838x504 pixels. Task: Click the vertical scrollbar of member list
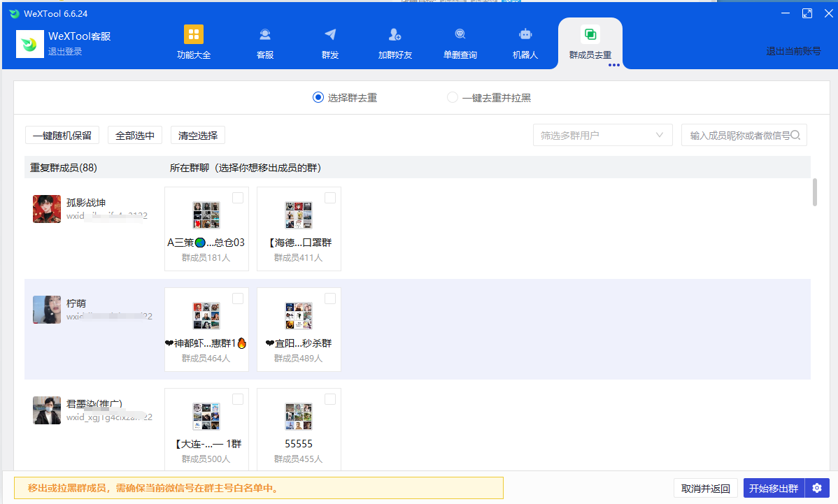(814, 192)
